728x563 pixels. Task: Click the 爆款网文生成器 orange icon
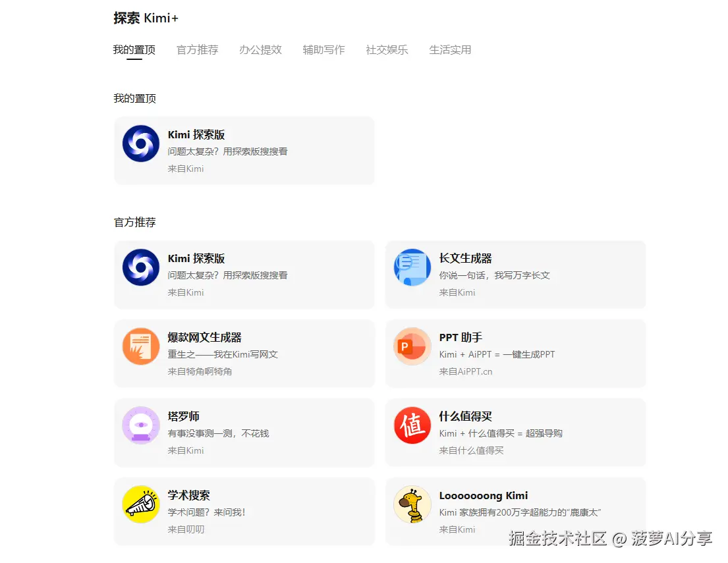(141, 346)
